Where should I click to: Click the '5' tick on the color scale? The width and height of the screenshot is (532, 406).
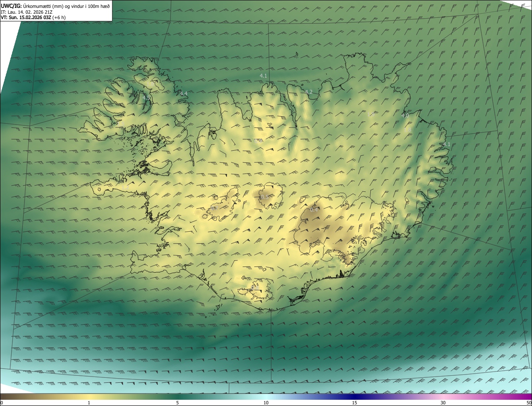[x=177, y=403]
